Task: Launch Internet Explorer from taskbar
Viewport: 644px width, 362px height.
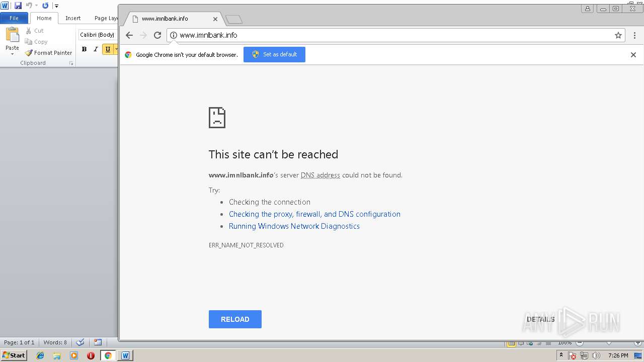Action: pyautogui.click(x=40, y=355)
